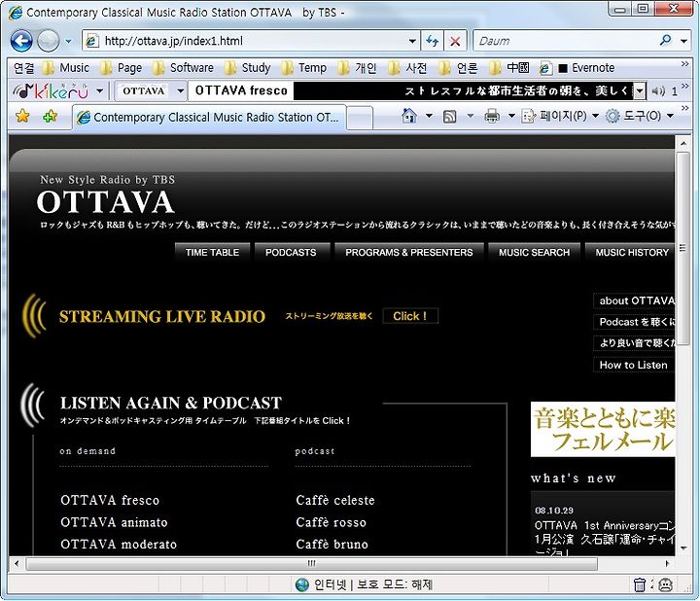Open the Study favorites folder

(x=247, y=68)
